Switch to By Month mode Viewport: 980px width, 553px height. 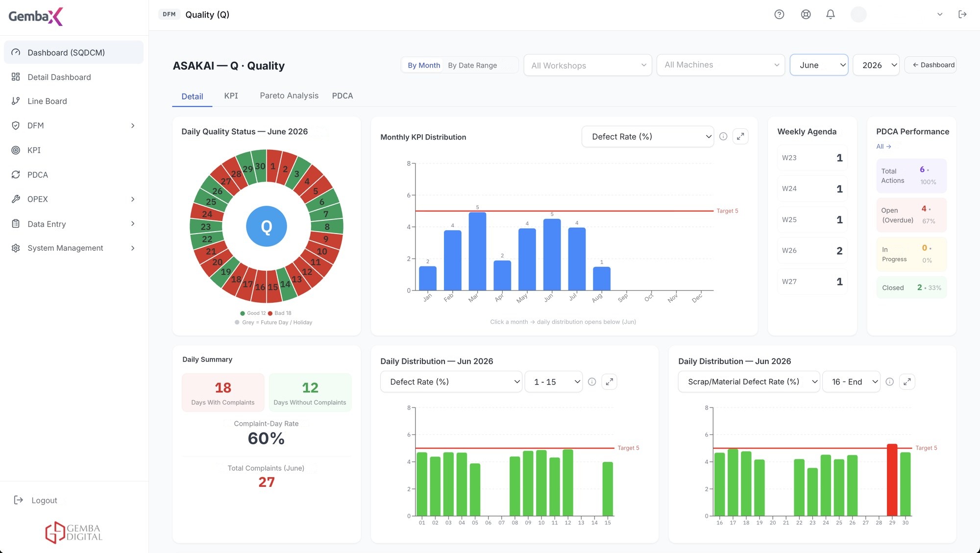424,65
